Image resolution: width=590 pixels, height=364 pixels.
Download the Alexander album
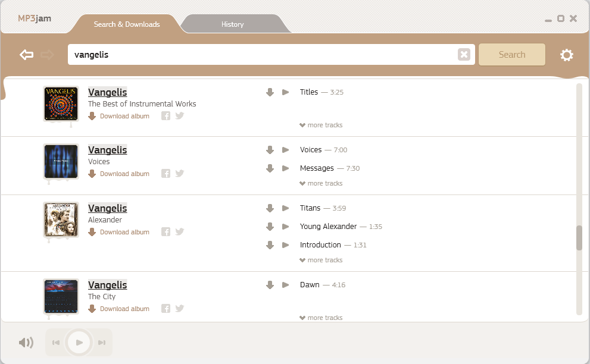(x=119, y=232)
